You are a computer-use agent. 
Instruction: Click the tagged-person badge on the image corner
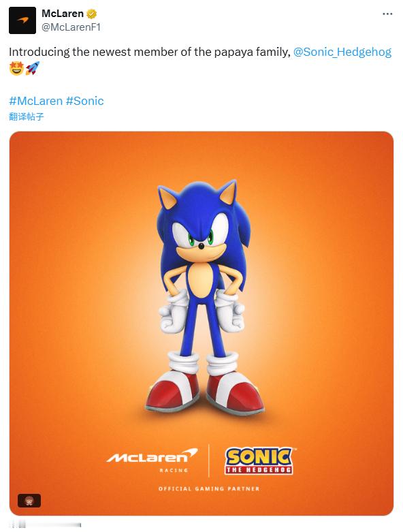pos(29,501)
